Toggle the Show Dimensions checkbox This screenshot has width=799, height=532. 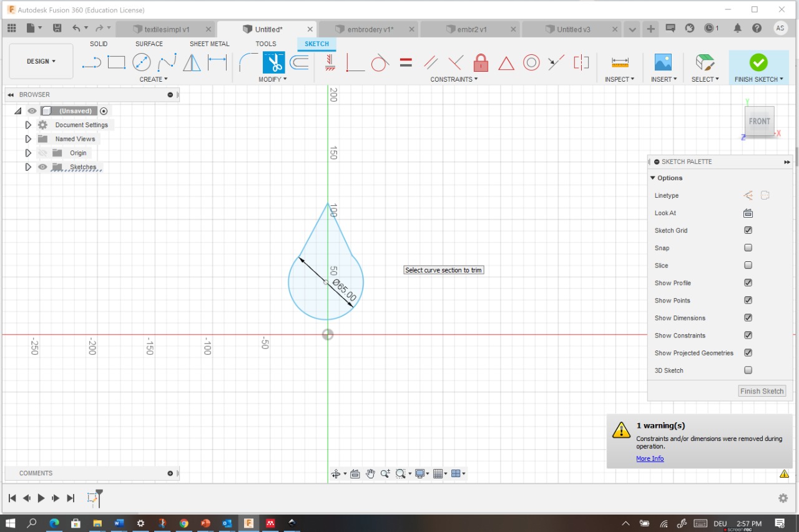[748, 317]
